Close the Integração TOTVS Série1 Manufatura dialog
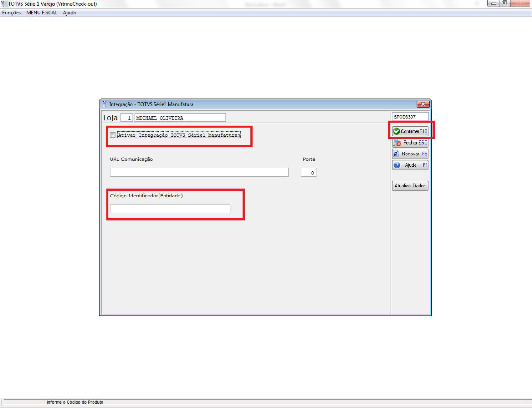This screenshot has height=408, width=532. coord(423,104)
